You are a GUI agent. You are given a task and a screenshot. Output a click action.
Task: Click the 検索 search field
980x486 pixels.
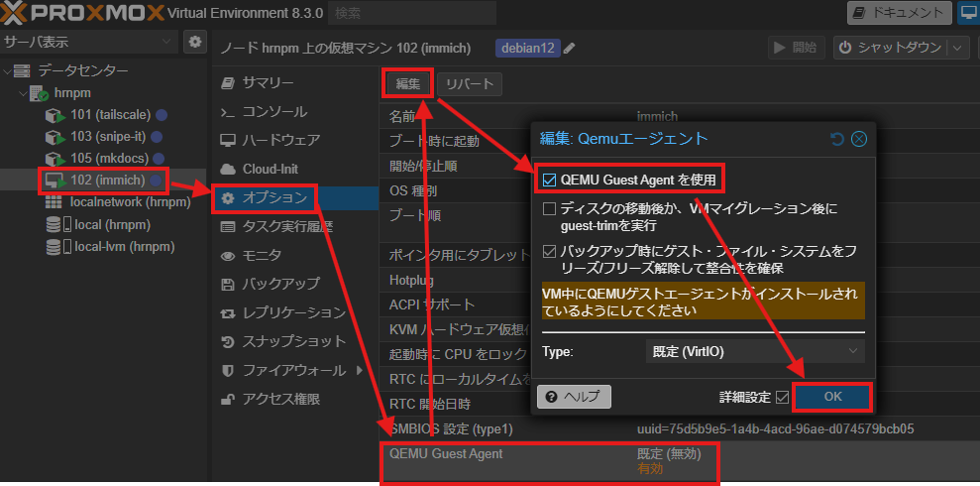tap(412, 13)
